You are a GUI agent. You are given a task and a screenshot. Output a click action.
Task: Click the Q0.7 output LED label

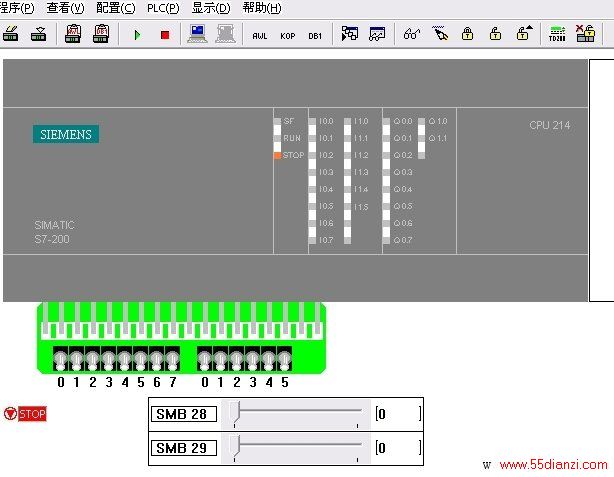(403, 240)
